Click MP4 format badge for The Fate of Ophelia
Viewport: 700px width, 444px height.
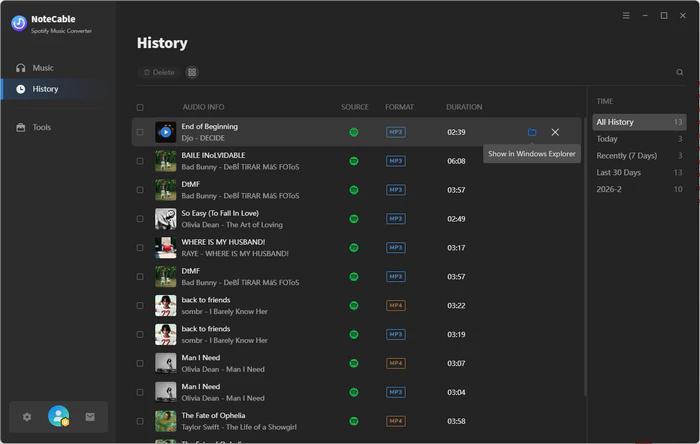[x=396, y=421]
